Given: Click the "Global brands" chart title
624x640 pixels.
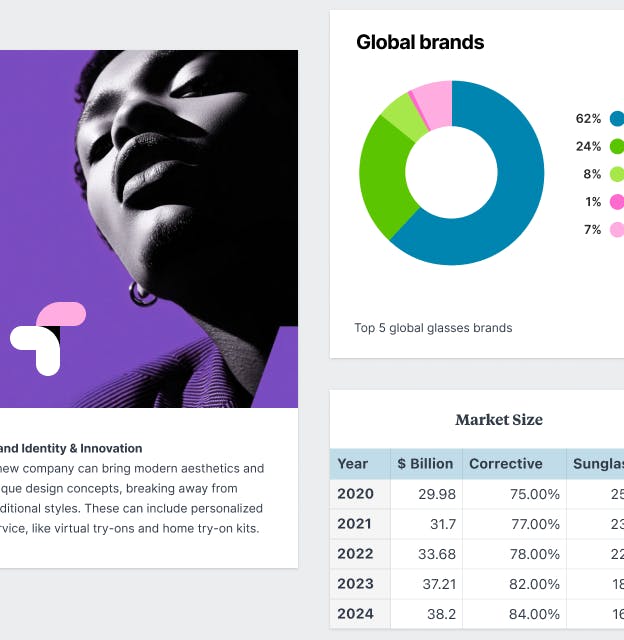Looking at the screenshot, I should point(420,42).
